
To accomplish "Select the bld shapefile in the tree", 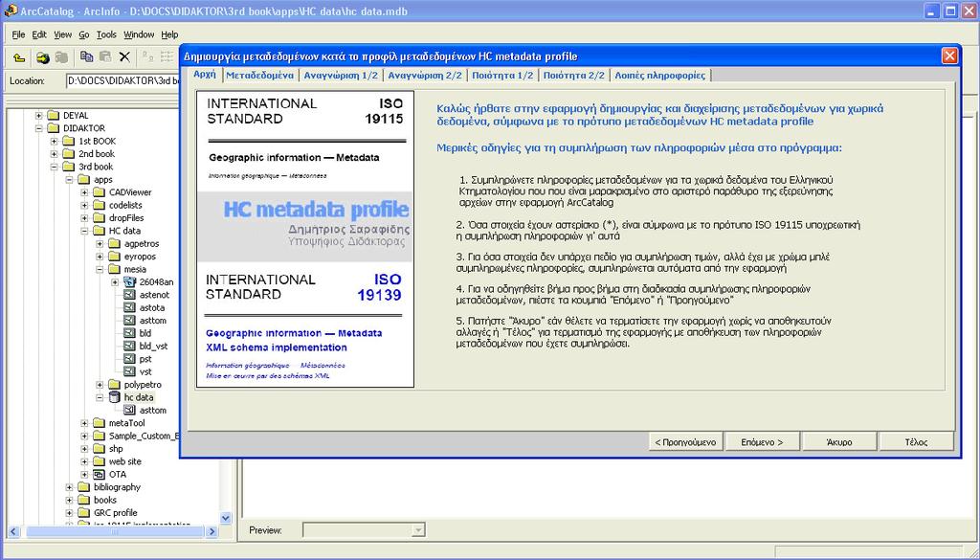I will click(x=145, y=333).
